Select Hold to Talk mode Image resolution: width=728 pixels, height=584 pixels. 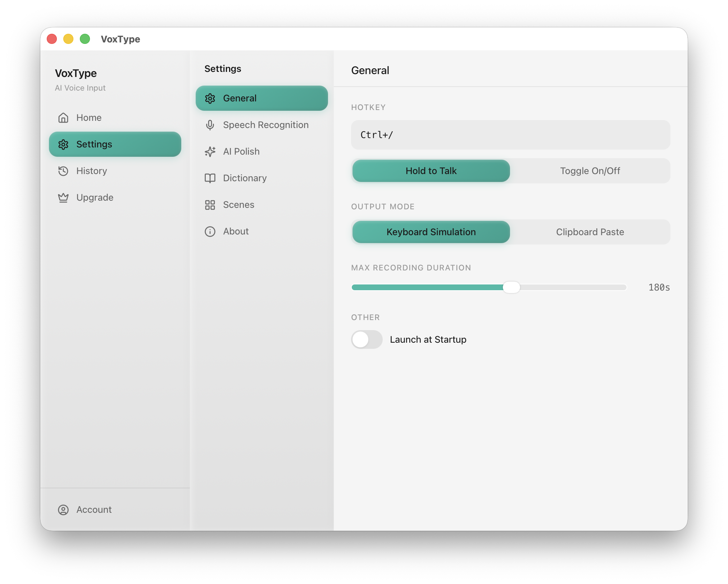tap(431, 171)
